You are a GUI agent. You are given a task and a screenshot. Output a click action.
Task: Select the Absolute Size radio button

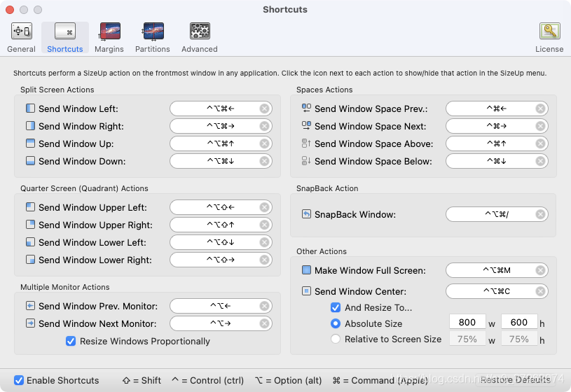tap(336, 323)
